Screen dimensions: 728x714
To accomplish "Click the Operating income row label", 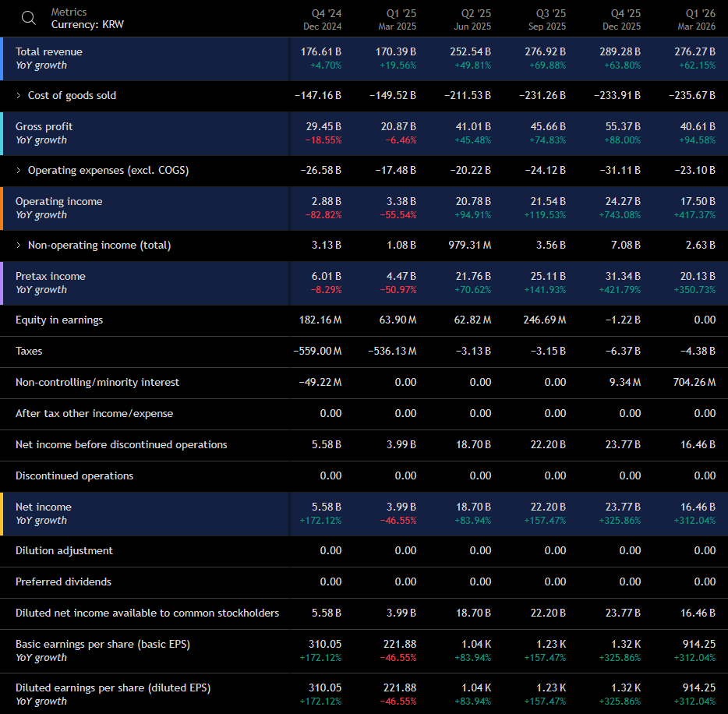I will 59,201.
